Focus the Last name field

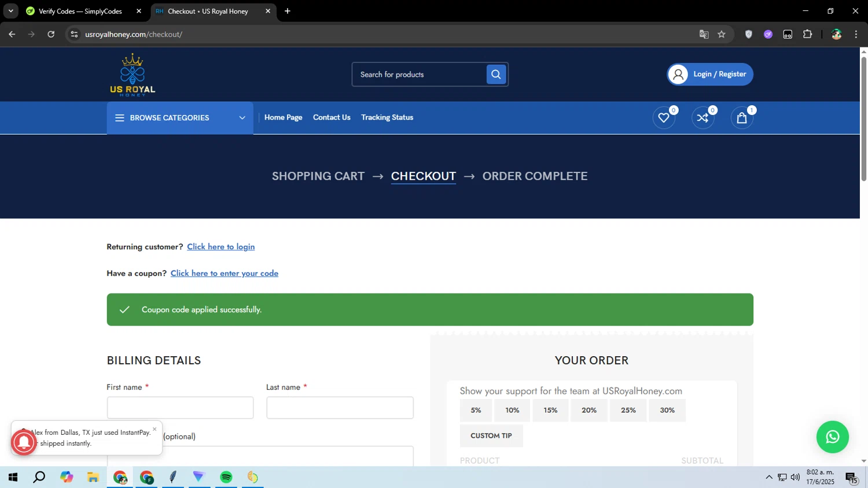[x=340, y=408]
